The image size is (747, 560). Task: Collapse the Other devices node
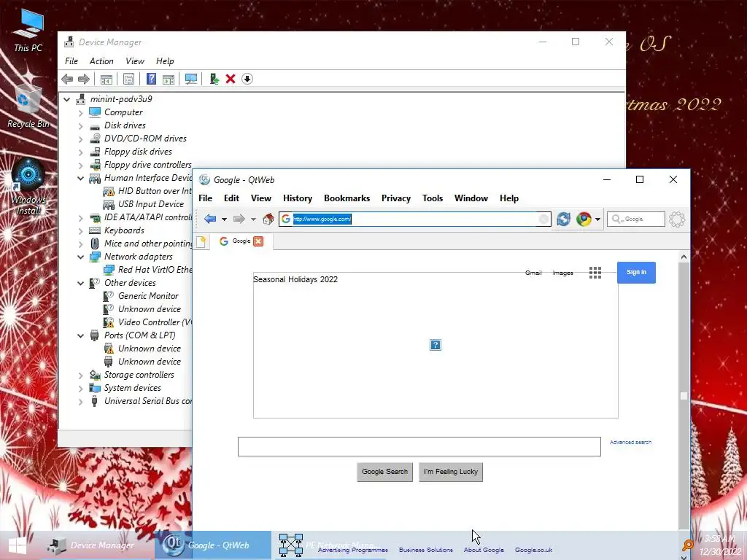(x=80, y=284)
